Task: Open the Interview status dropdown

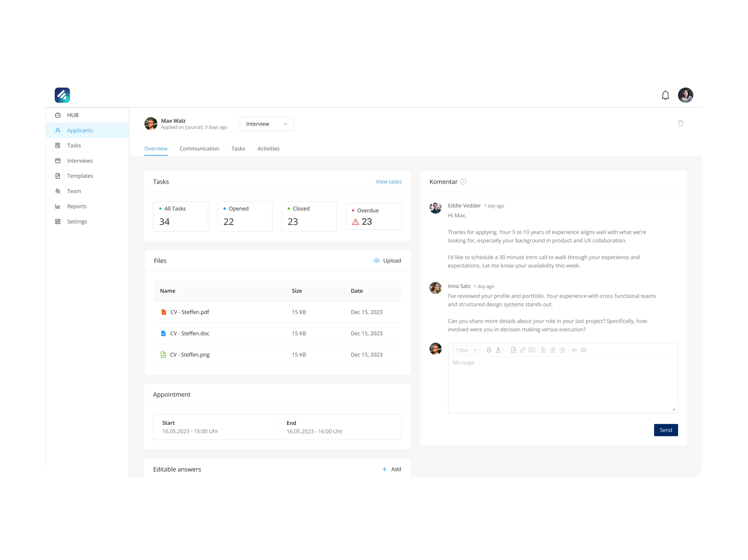Action: coord(267,124)
